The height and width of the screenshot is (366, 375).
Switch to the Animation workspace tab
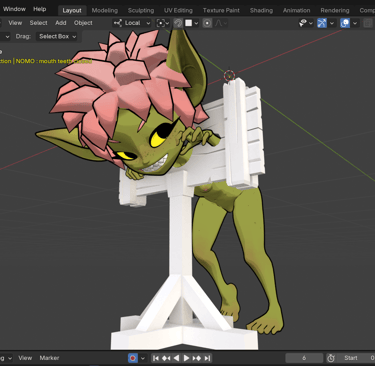coord(296,10)
